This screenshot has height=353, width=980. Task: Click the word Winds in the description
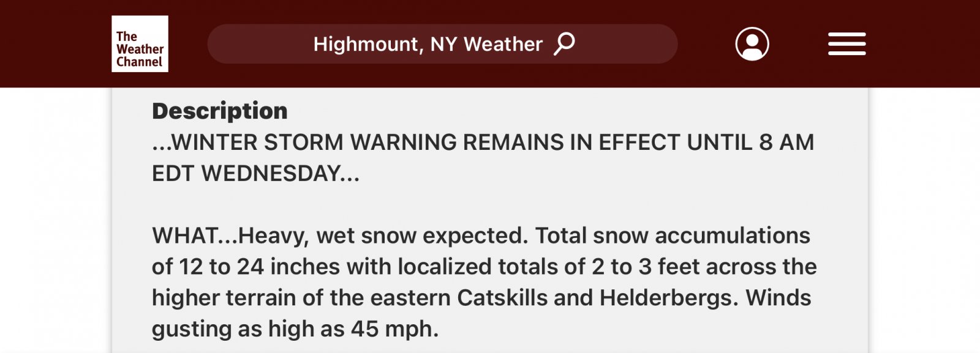(778, 298)
